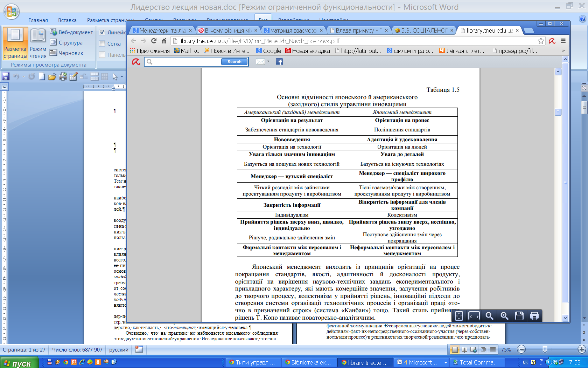Tick the document map panel checkbox
588x368 pixels.
(x=102, y=55)
